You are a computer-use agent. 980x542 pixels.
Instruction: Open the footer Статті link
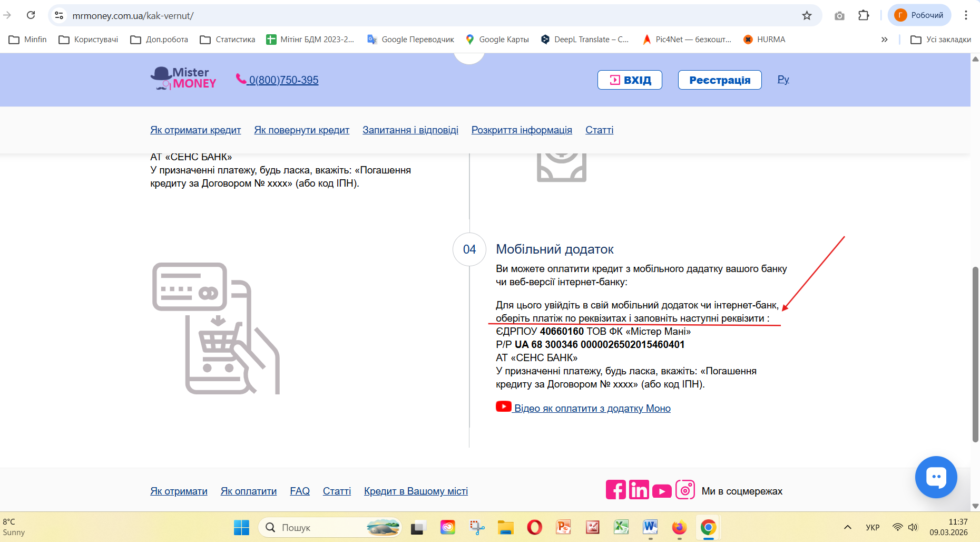[337, 491]
